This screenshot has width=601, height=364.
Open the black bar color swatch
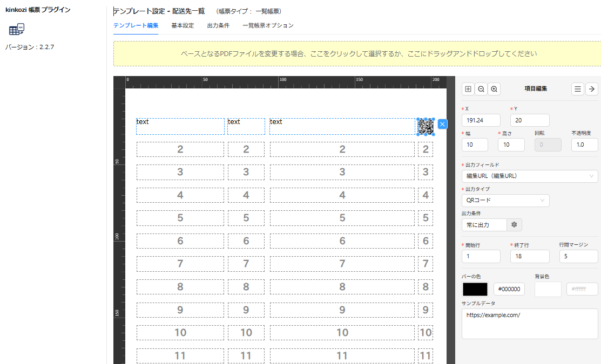click(475, 290)
